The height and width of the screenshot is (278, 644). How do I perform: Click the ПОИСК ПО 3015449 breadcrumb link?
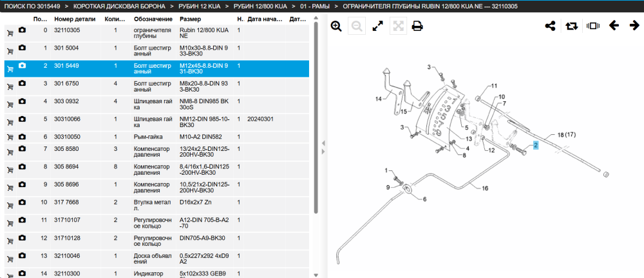click(32, 6)
